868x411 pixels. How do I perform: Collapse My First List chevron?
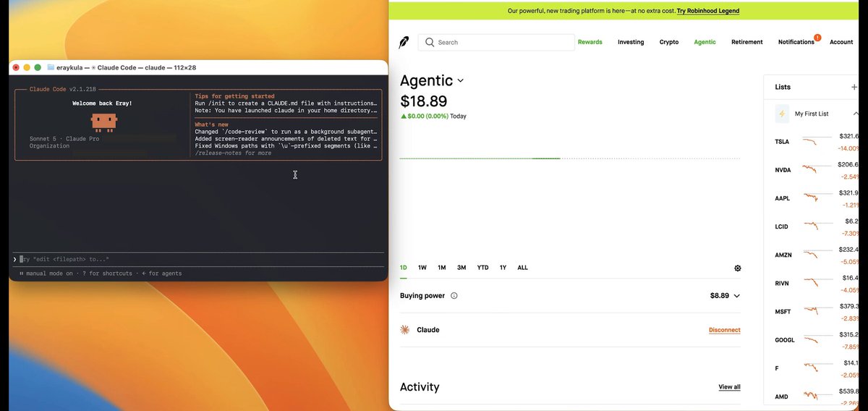[856, 114]
